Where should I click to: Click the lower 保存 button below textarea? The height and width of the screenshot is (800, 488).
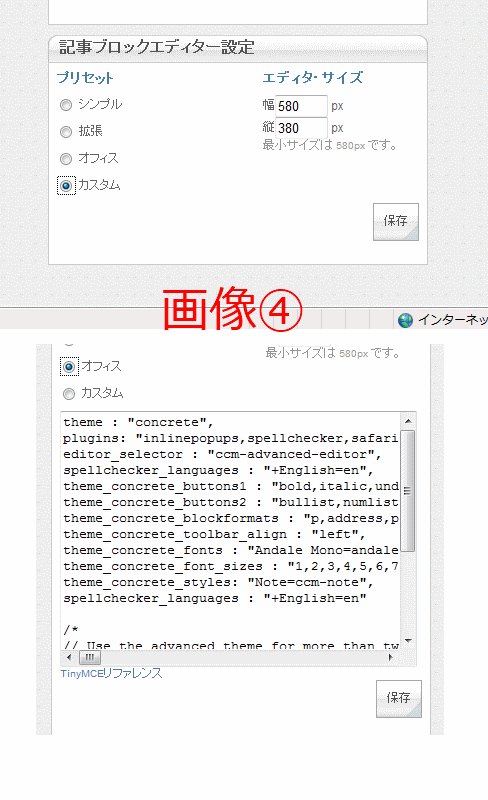tap(399, 698)
